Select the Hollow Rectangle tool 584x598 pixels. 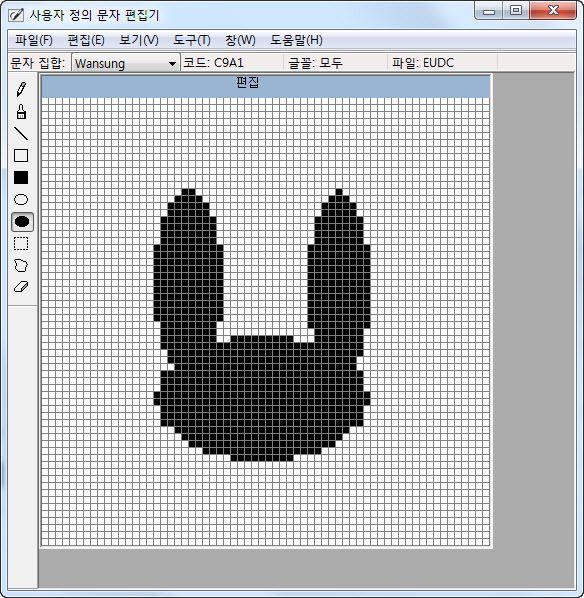(x=21, y=156)
